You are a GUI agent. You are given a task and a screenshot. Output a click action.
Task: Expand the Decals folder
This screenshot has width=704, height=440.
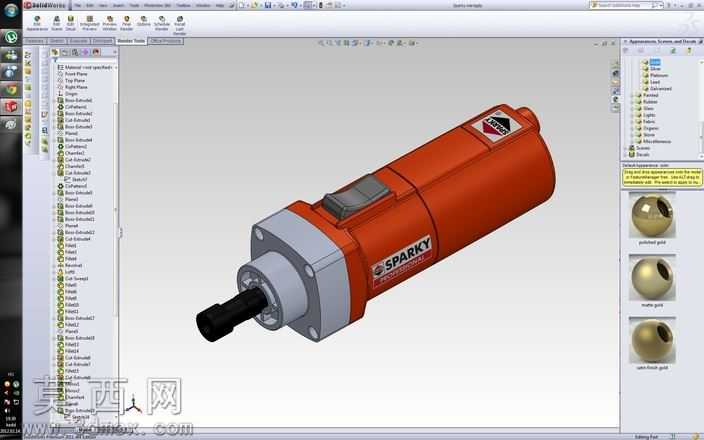point(626,154)
